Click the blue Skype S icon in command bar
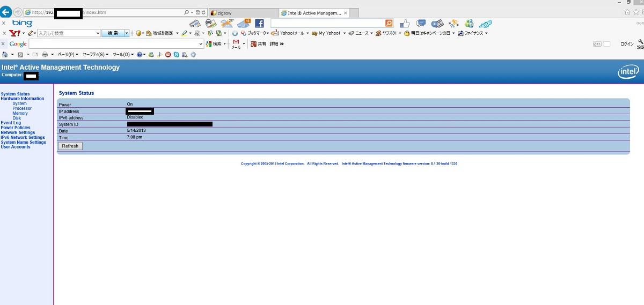The image size is (644, 305). [x=176, y=54]
